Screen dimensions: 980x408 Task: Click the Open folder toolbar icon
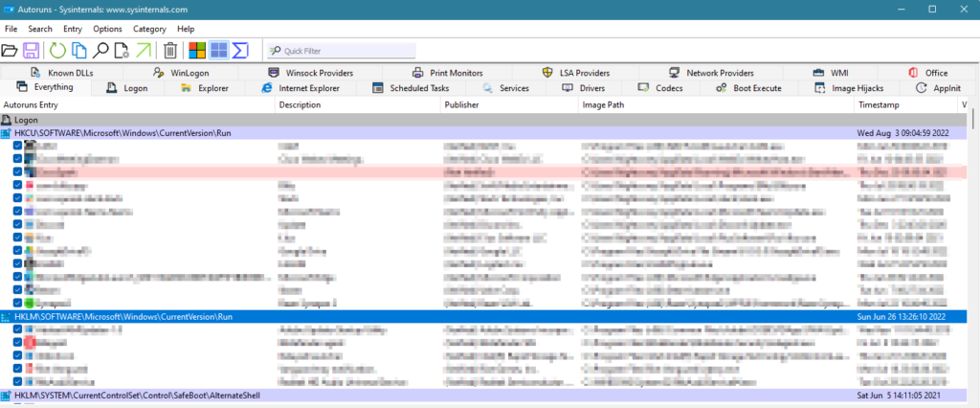click(x=10, y=50)
